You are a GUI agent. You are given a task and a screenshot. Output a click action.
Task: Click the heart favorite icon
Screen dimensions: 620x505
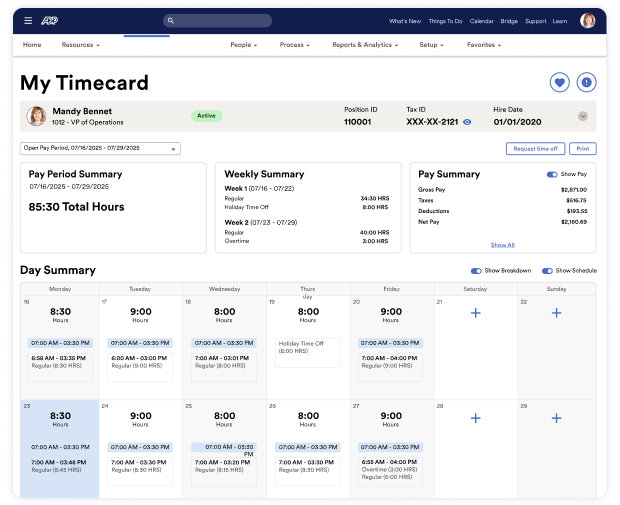(559, 83)
